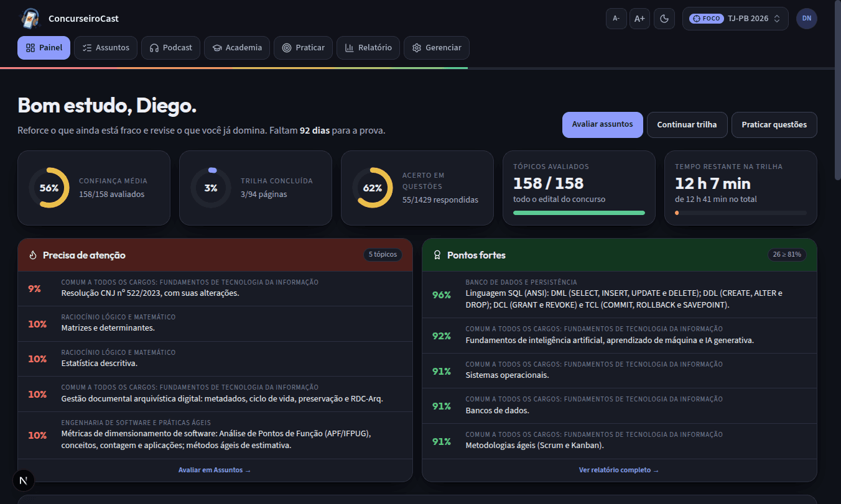The image size is (841, 504).
Task: Click the Continuar trilha button
Action: click(687, 125)
